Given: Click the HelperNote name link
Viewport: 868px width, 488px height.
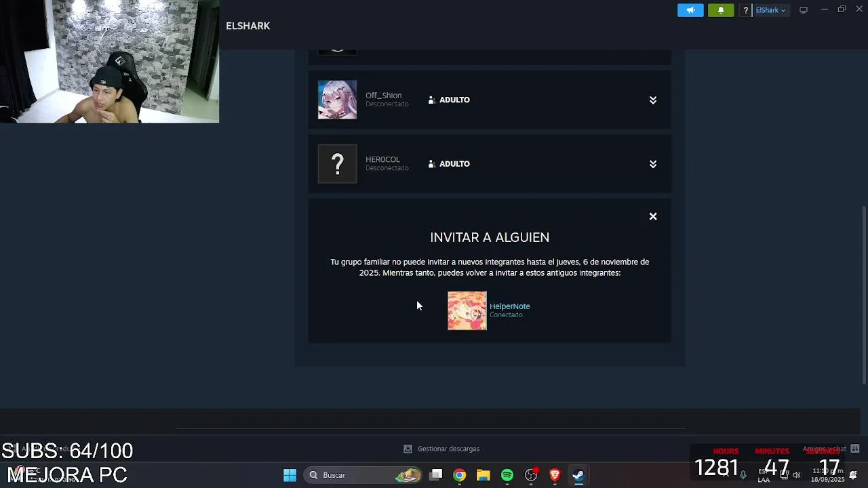Looking at the screenshot, I should 510,306.
